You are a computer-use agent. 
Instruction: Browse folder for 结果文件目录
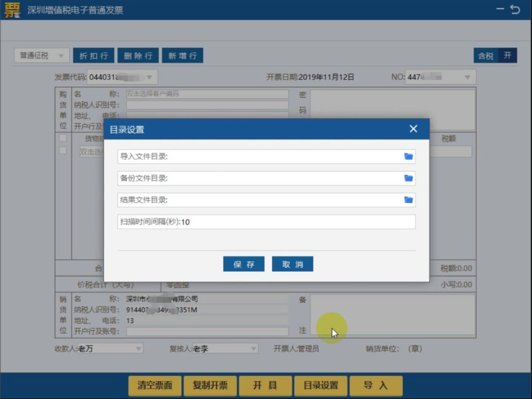[x=408, y=200]
